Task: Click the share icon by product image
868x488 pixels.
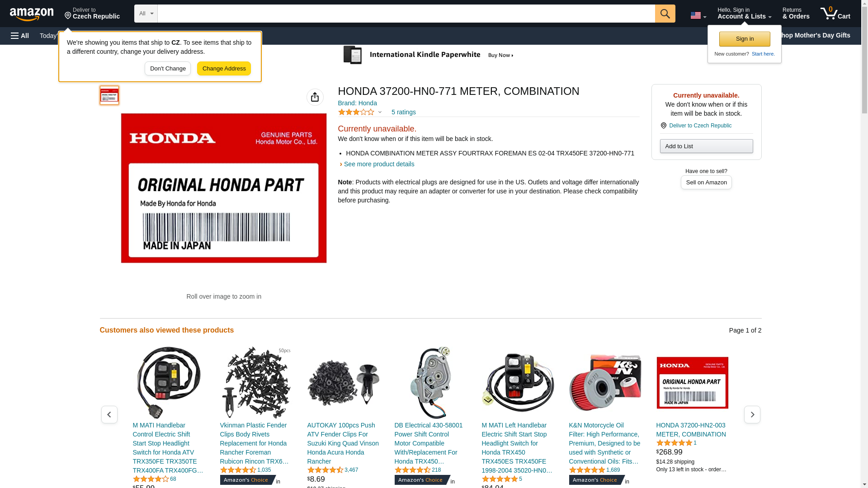Action: (x=315, y=97)
